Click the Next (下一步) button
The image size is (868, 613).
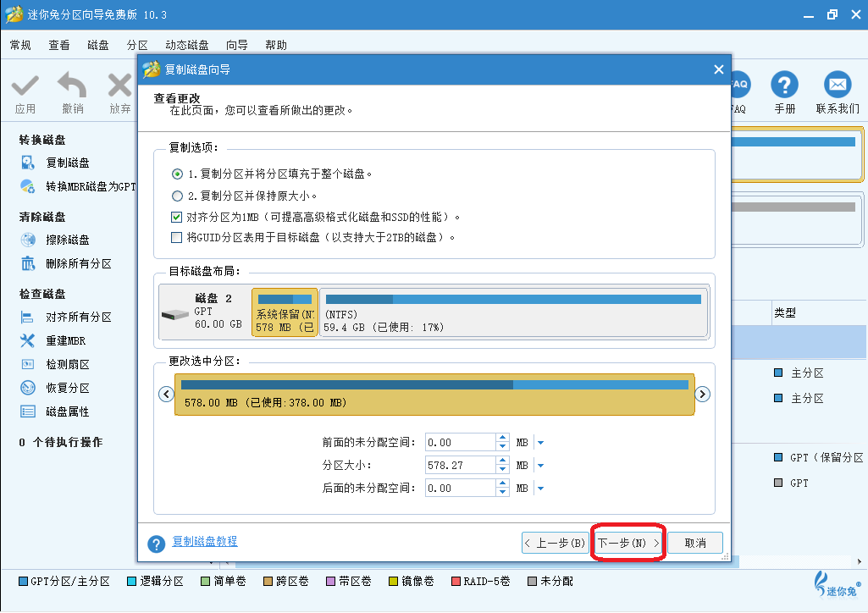click(628, 544)
